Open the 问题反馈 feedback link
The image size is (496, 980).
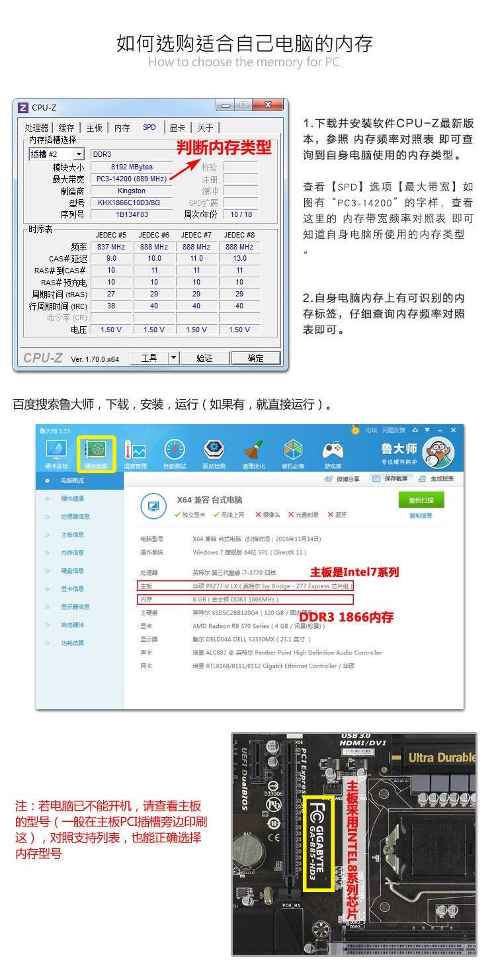click(x=395, y=430)
